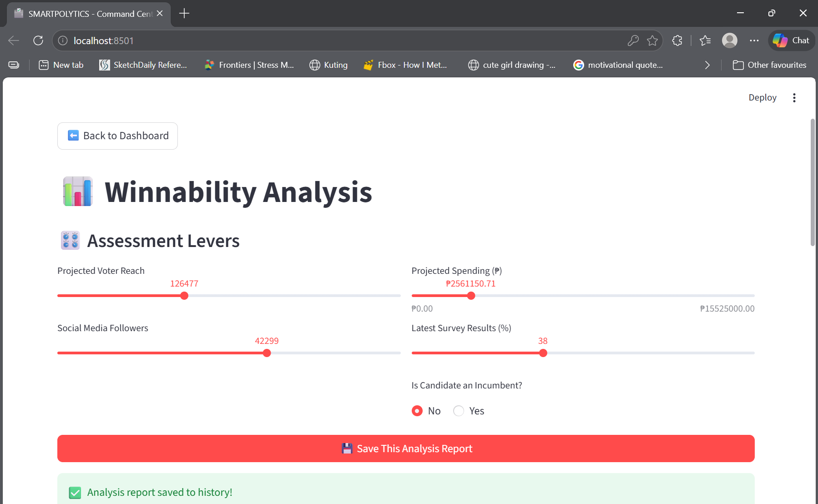Viewport: 818px width, 504px height.
Task: Click the Back to Dashboard button
Action: click(117, 136)
